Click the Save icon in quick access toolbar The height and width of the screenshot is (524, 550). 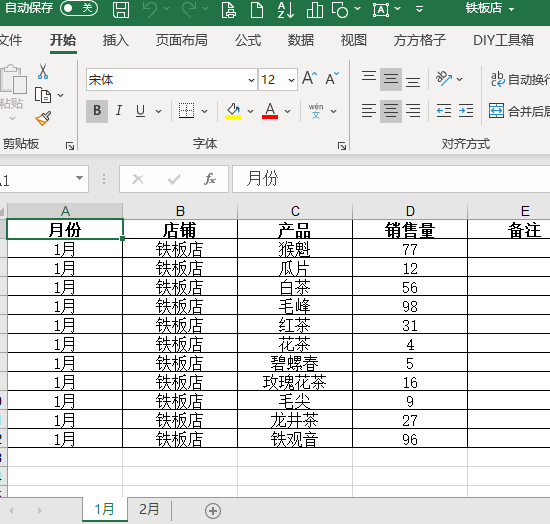click(121, 9)
